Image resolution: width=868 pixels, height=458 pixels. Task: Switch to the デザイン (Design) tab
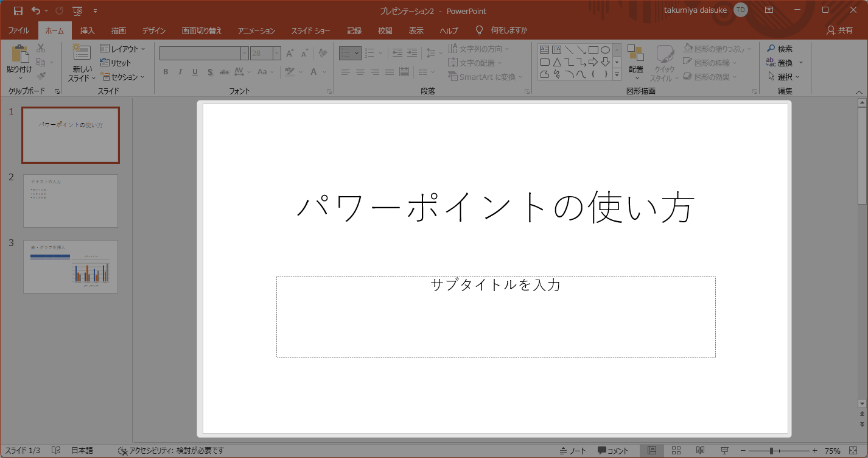point(154,30)
